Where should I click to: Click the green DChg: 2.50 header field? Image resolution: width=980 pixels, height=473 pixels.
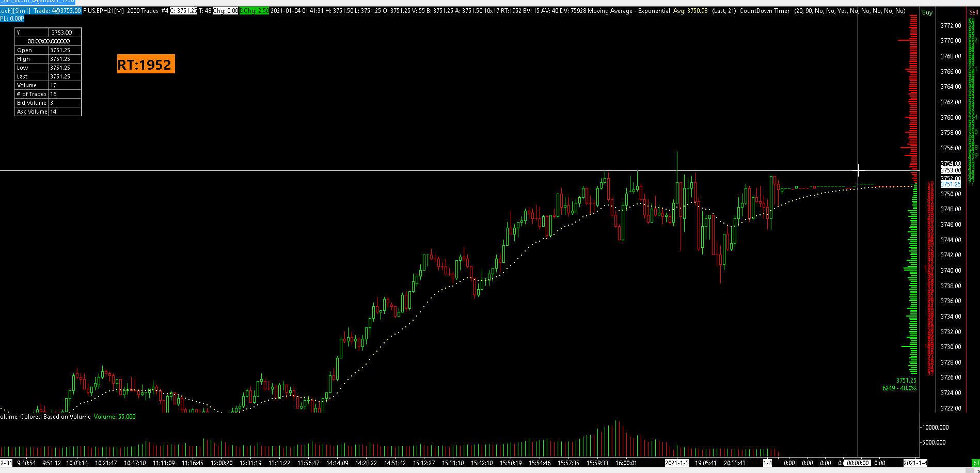254,11
